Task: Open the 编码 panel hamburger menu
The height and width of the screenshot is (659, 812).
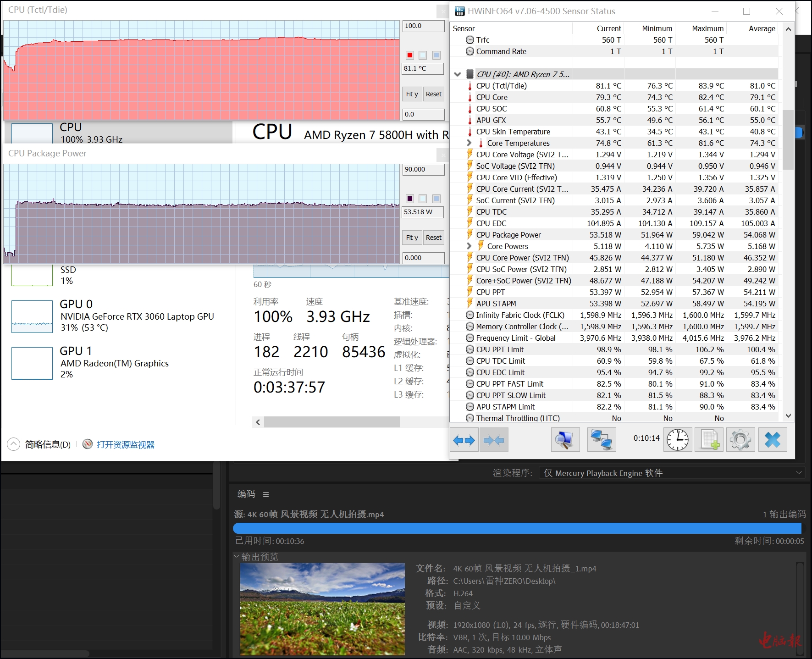Action: (266, 494)
